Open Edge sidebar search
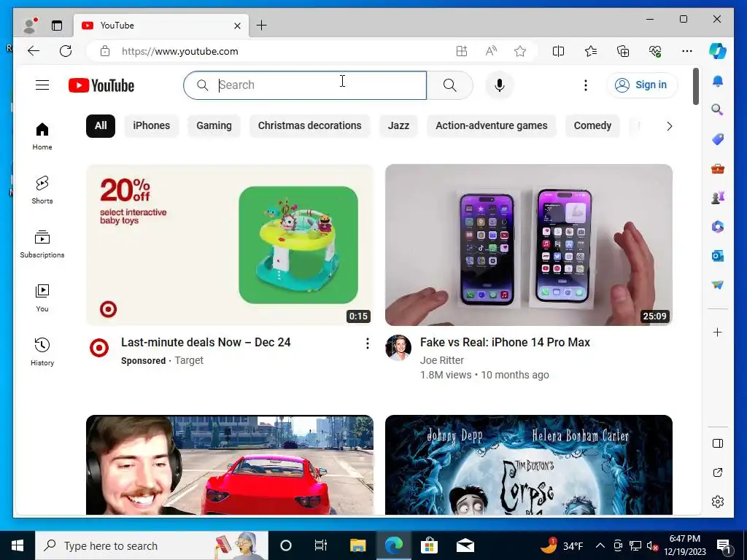Image resolution: width=747 pixels, height=560 pixels. click(x=718, y=110)
